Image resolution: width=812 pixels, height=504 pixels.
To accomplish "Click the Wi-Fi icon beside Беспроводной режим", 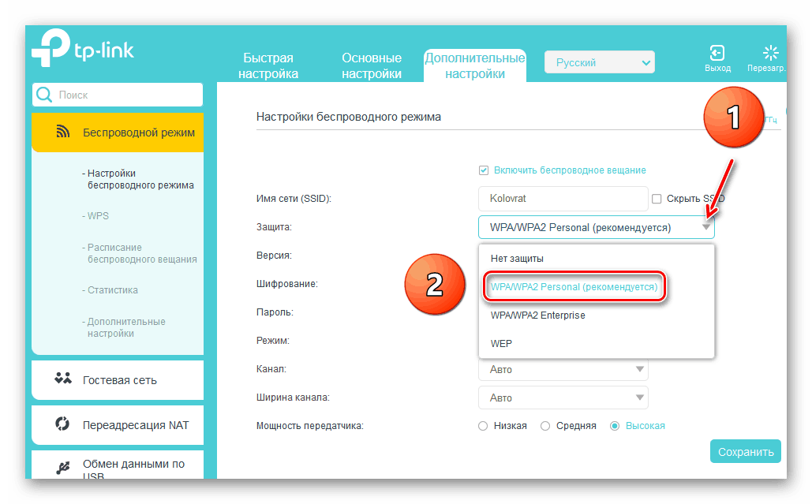I will click(63, 133).
